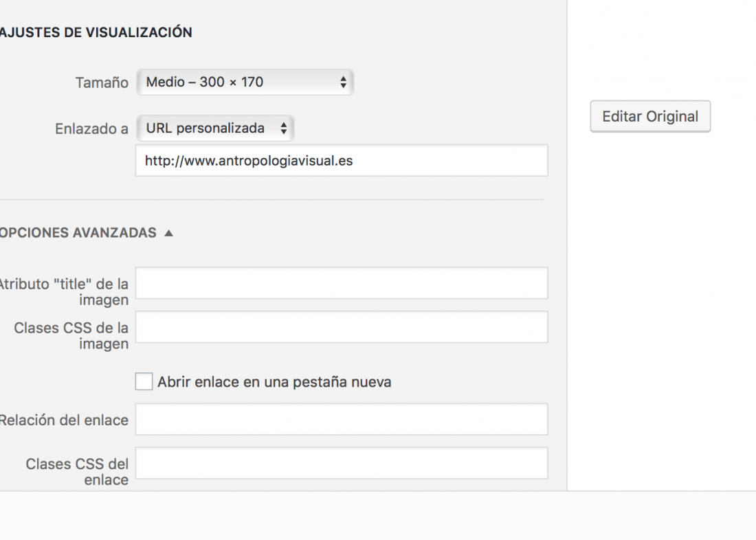Click the Editar Original button
The height and width of the screenshot is (540, 756).
[650, 116]
